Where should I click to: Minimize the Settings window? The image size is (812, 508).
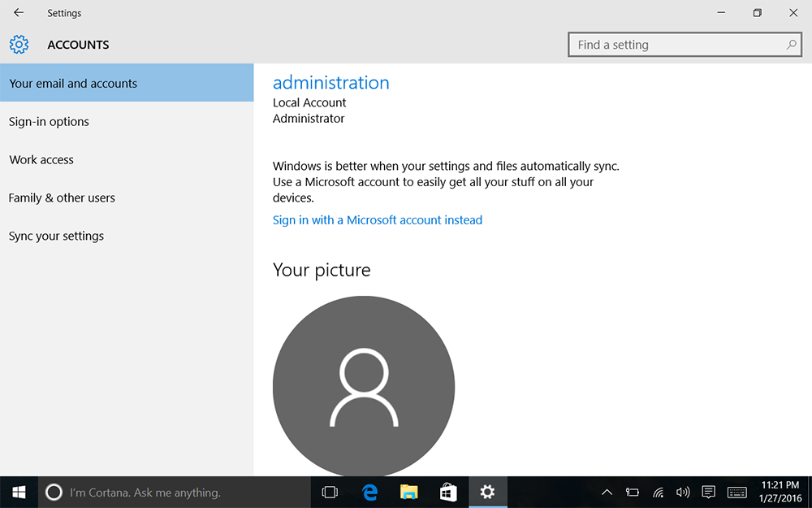(721, 12)
